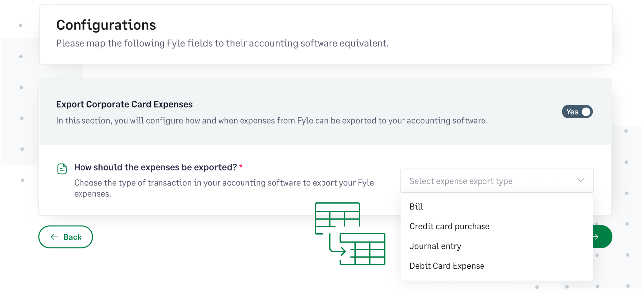Click the dropdown chevron arrow

580,180
